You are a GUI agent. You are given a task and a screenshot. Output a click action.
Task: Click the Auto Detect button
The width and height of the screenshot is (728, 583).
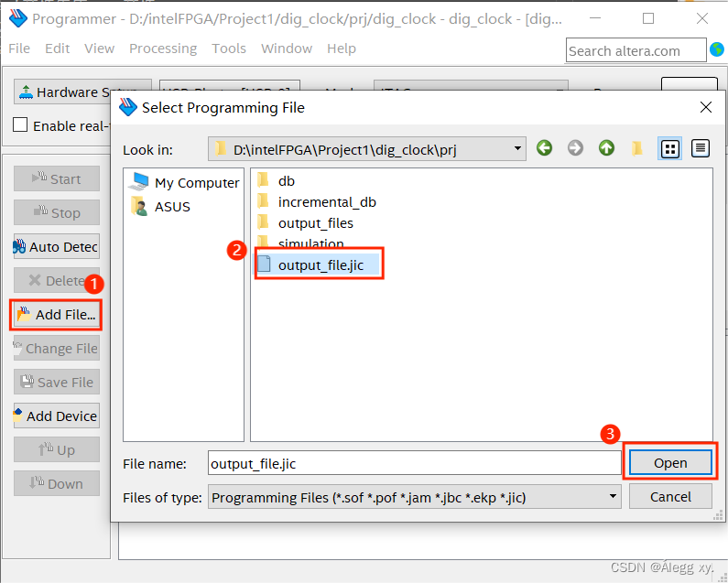[x=56, y=246]
